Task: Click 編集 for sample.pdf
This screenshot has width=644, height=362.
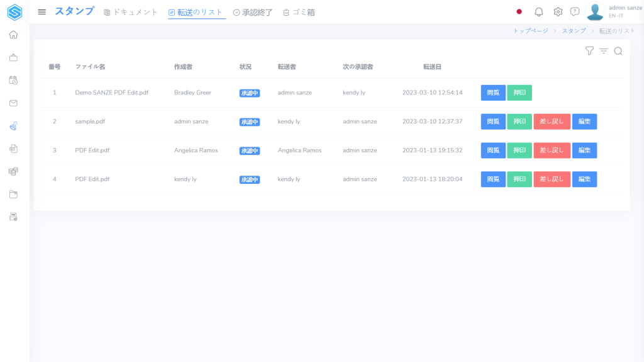Action: pyautogui.click(x=584, y=122)
